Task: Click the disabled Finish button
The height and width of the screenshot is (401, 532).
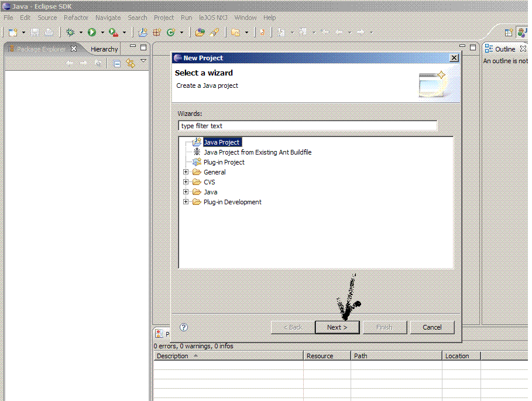Action: click(x=385, y=327)
